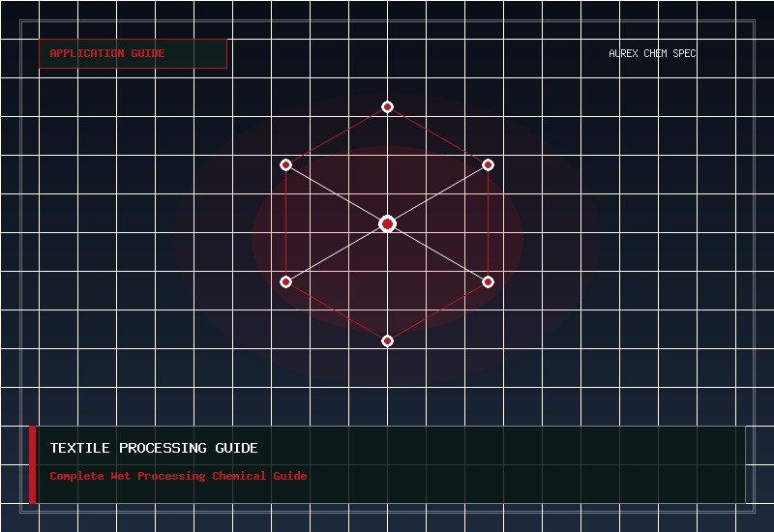Image resolution: width=774 pixels, height=532 pixels.
Task: Click the large center node of the diagram
Action: pos(388,224)
